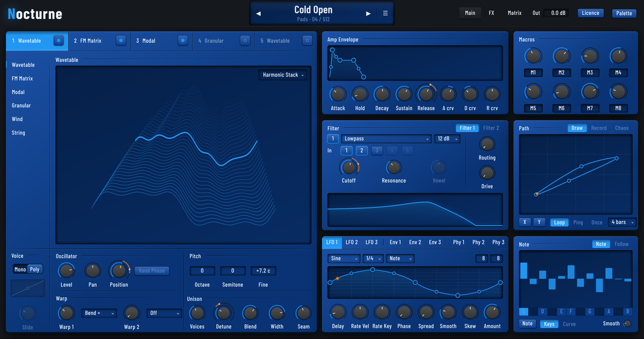Screen dimensions: 644x339
Task: Expand the Sine LFO shape dropdown
Action: (x=344, y=259)
